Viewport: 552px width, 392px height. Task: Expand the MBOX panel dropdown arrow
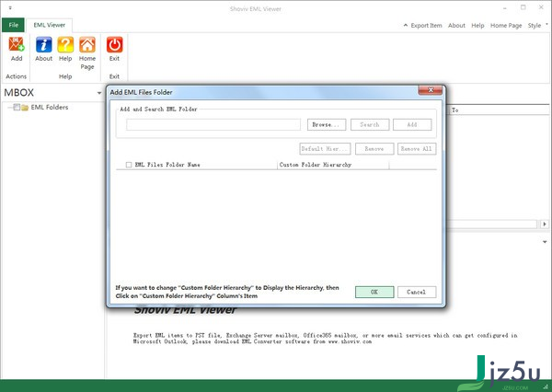(99, 93)
